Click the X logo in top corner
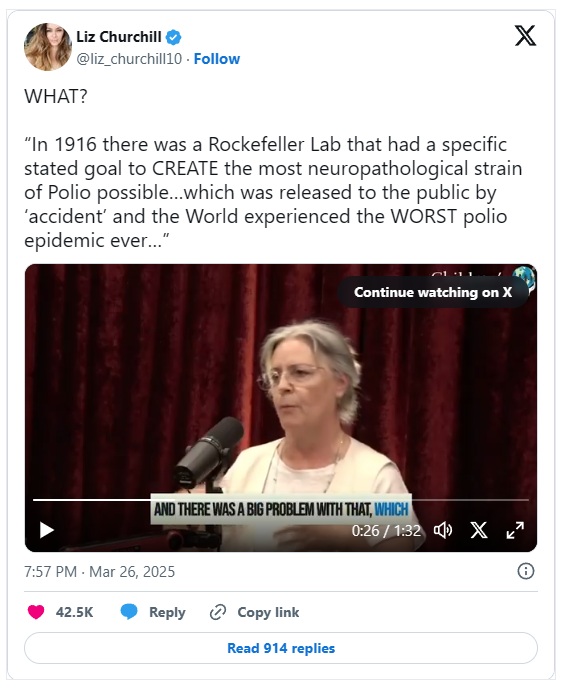 pyautogui.click(x=525, y=36)
